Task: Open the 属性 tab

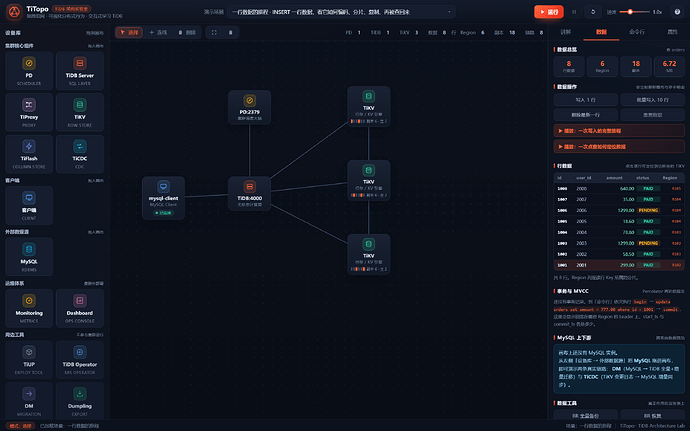Action: pyautogui.click(x=672, y=32)
